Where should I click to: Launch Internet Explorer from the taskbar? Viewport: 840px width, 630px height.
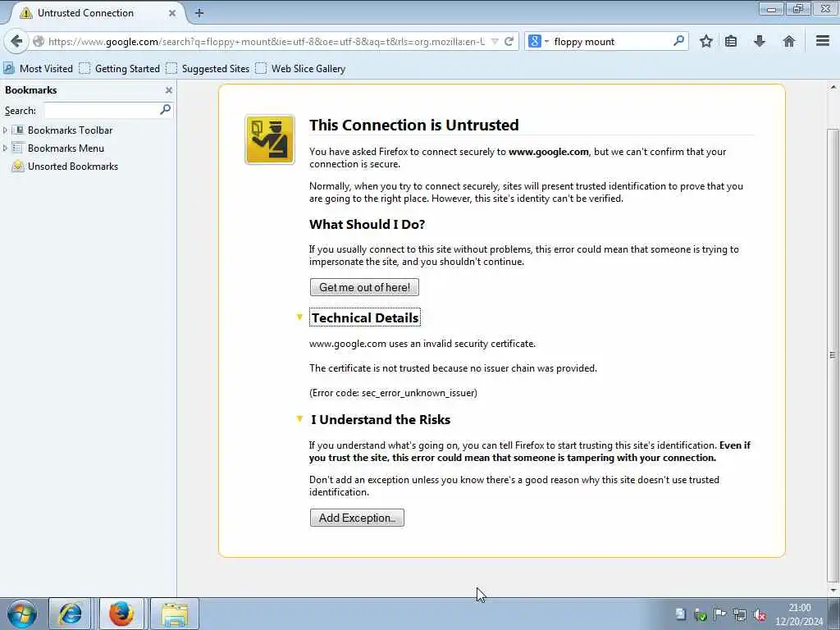(70, 614)
